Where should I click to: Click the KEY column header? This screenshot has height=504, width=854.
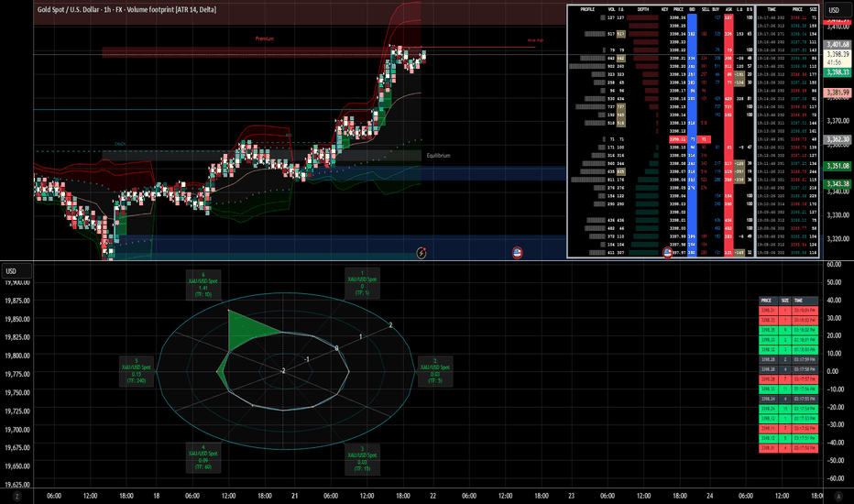[664, 9]
